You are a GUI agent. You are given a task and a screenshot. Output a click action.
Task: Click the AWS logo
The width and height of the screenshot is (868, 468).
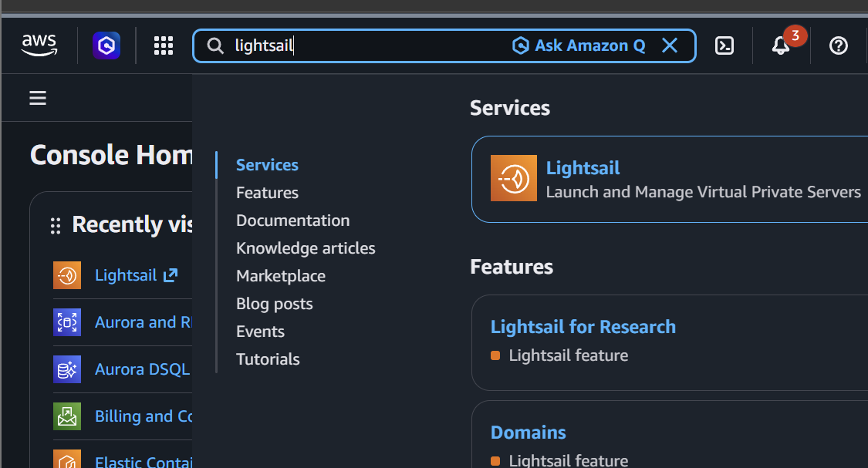[x=39, y=45]
